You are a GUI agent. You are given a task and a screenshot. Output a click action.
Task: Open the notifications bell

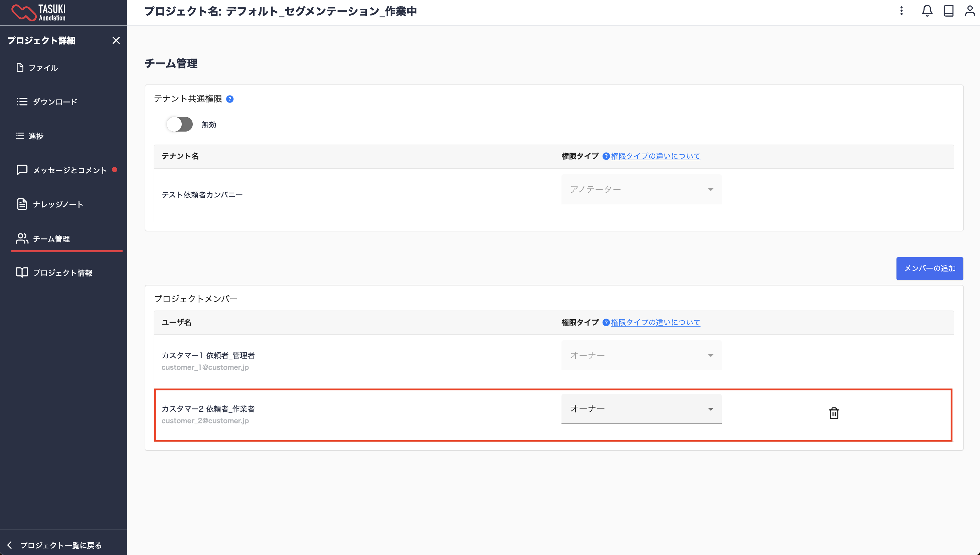(927, 11)
